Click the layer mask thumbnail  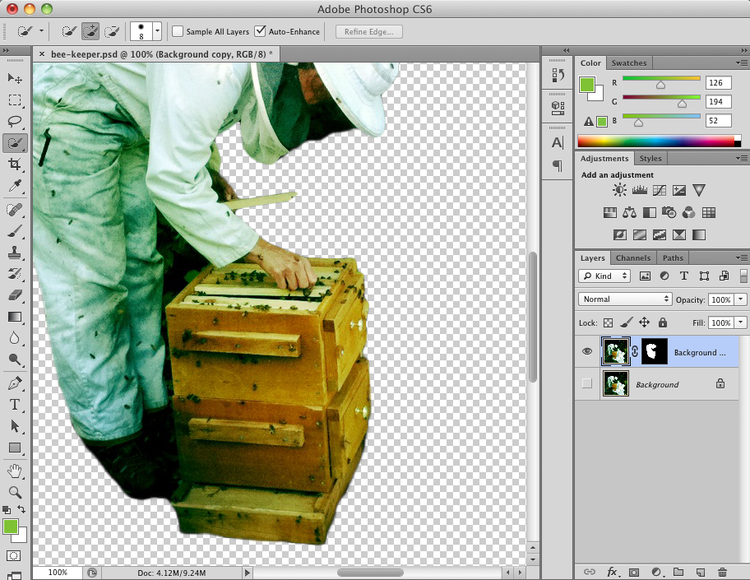(x=654, y=351)
